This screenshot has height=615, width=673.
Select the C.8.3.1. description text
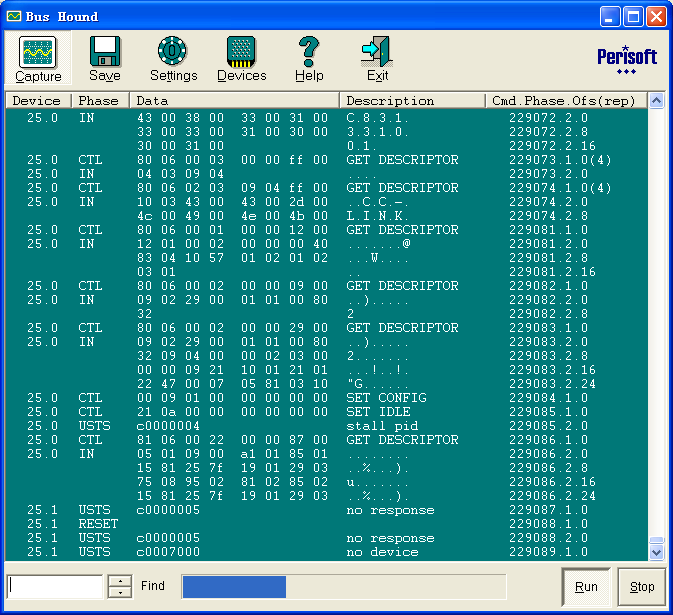(377, 118)
